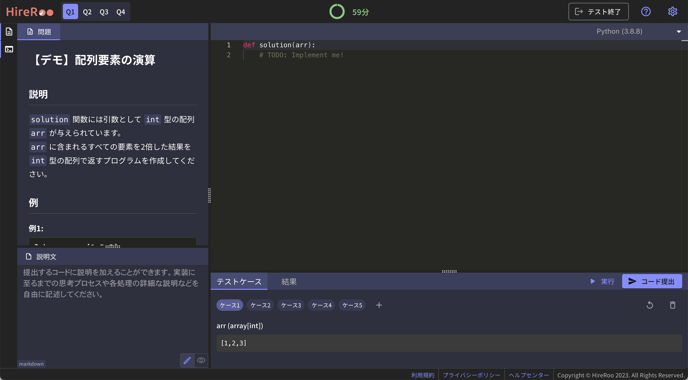Select the テストケース tab
688x380 pixels.
point(239,281)
